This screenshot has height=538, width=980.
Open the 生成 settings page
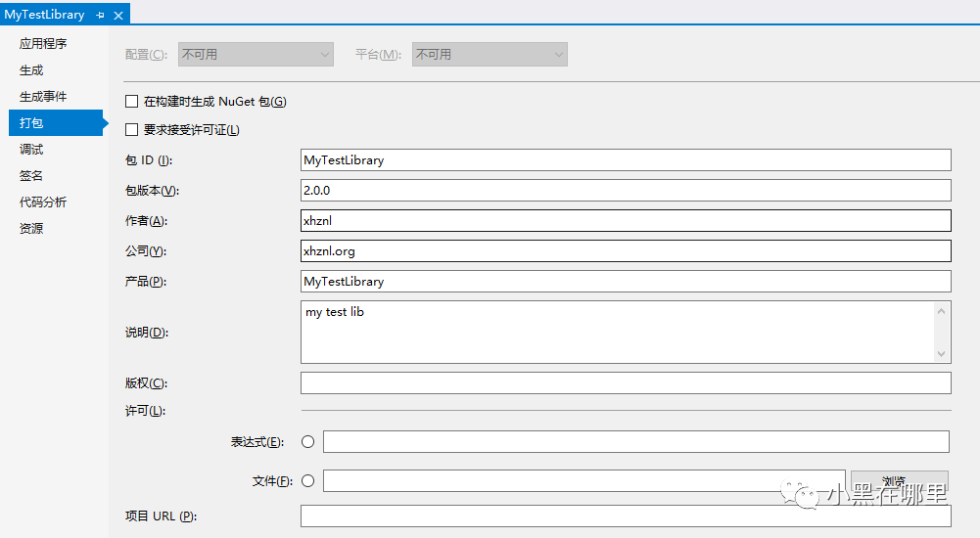31,69
